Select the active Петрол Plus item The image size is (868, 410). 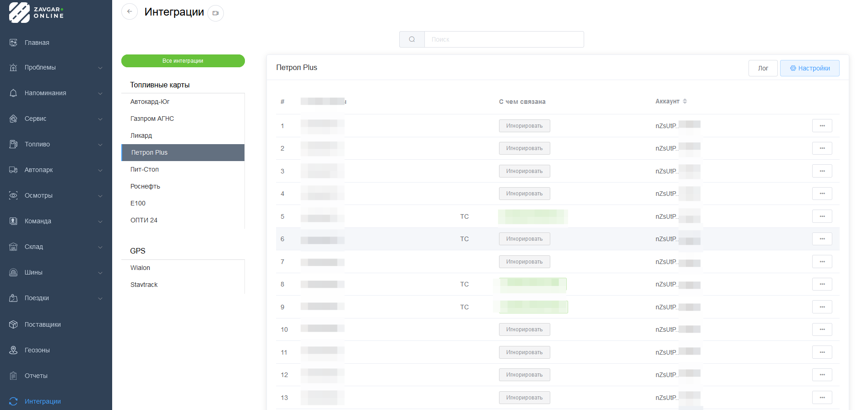click(x=183, y=152)
